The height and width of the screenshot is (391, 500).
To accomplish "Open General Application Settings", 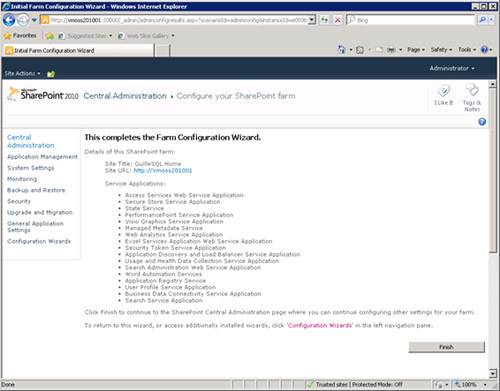I will (x=35, y=227).
